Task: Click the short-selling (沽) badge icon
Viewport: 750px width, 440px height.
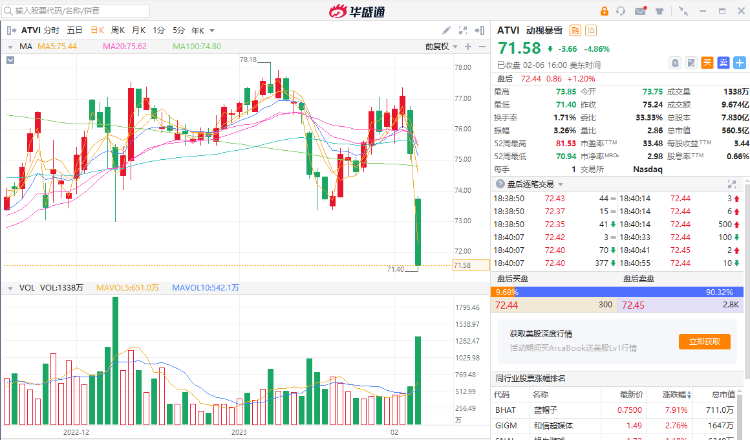Action: tap(591, 31)
